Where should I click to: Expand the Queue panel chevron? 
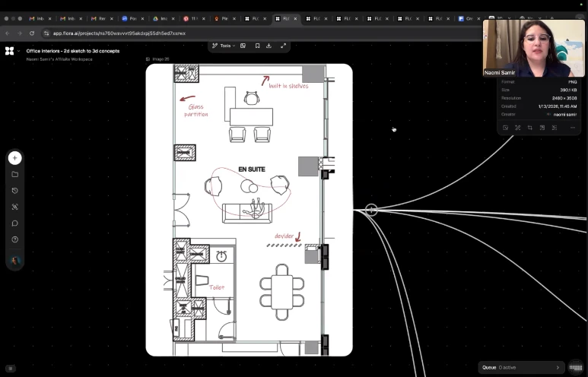point(557,367)
